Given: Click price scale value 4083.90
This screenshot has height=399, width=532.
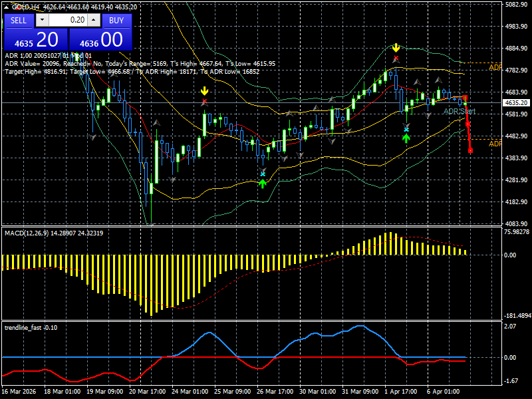Looking at the screenshot, I should coord(516,224).
